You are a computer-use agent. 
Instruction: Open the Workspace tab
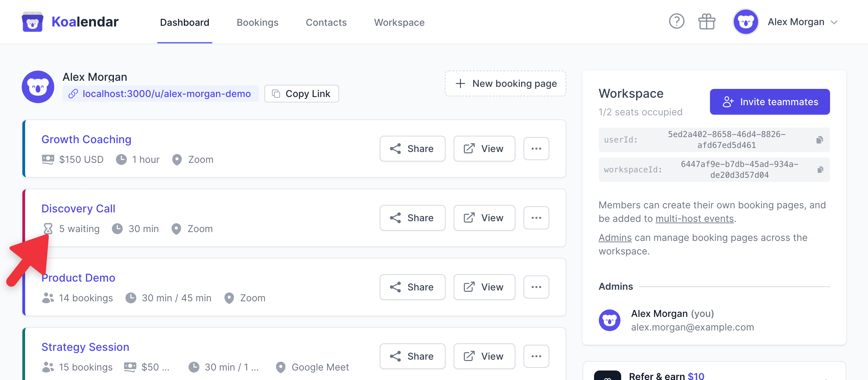click(399, 22)
